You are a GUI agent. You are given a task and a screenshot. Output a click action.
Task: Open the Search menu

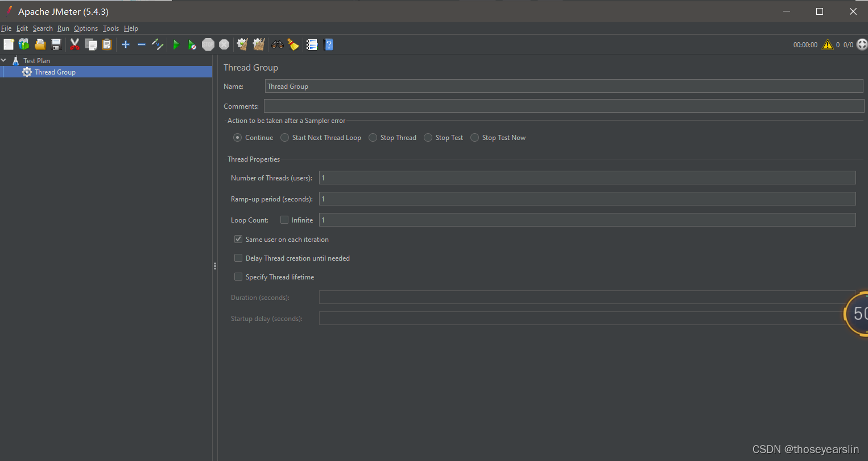[x=43, y=28]
